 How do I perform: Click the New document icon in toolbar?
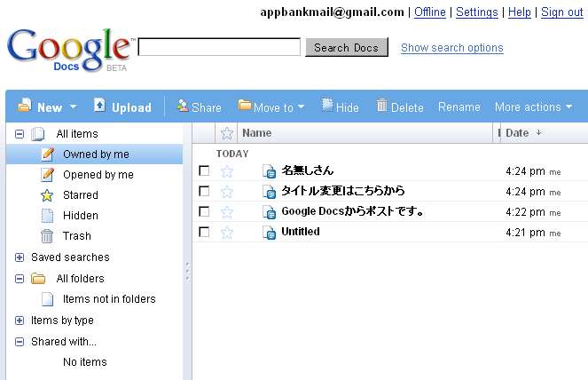point(24,105)
